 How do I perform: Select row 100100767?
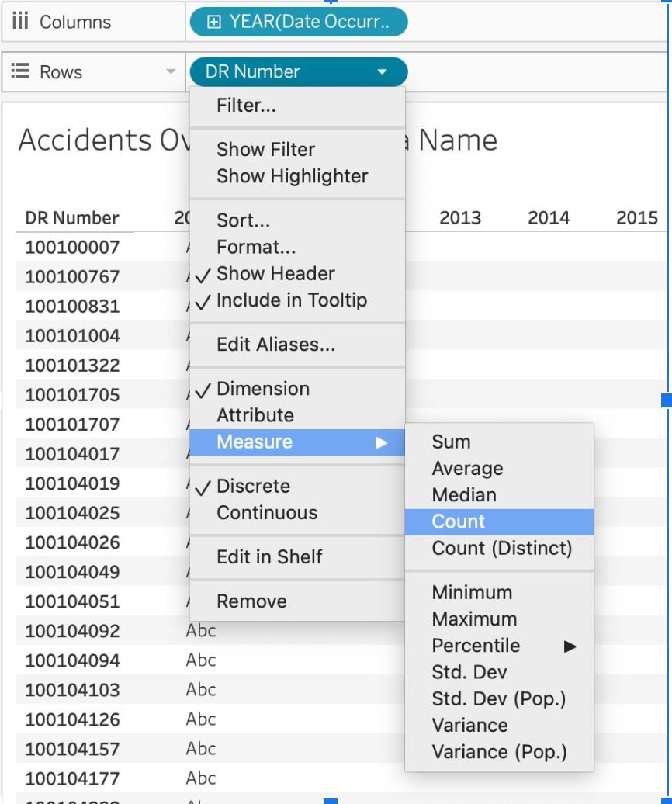[72, 277]
